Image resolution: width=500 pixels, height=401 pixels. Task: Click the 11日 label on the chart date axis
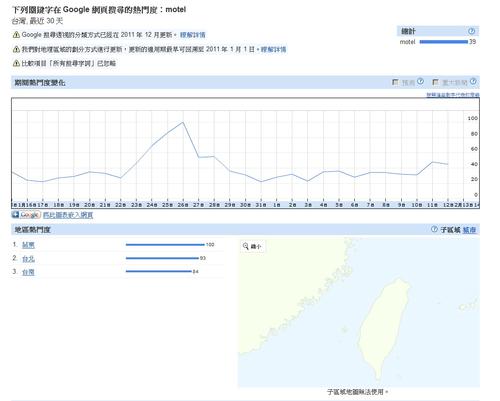coord(432,205)
